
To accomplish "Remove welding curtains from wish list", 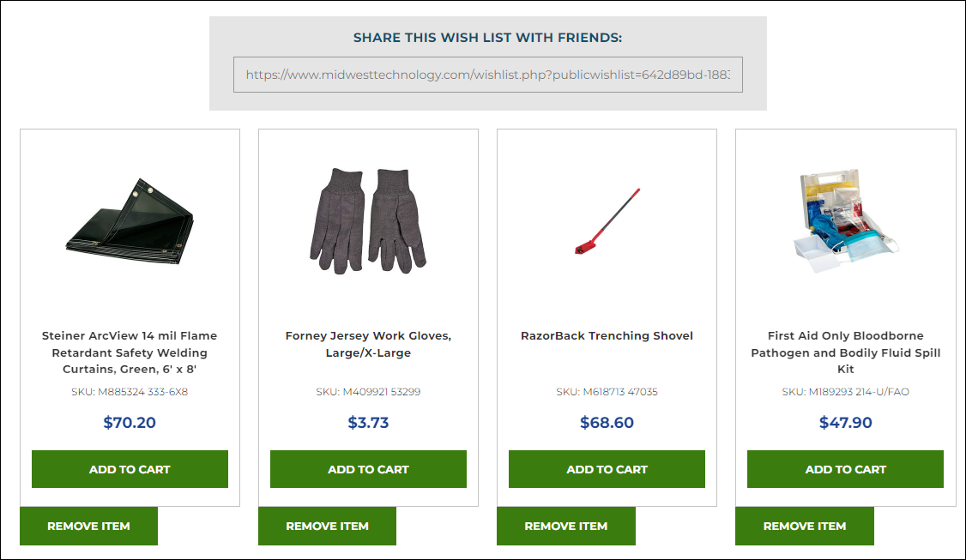I will (x=88, y=526).
